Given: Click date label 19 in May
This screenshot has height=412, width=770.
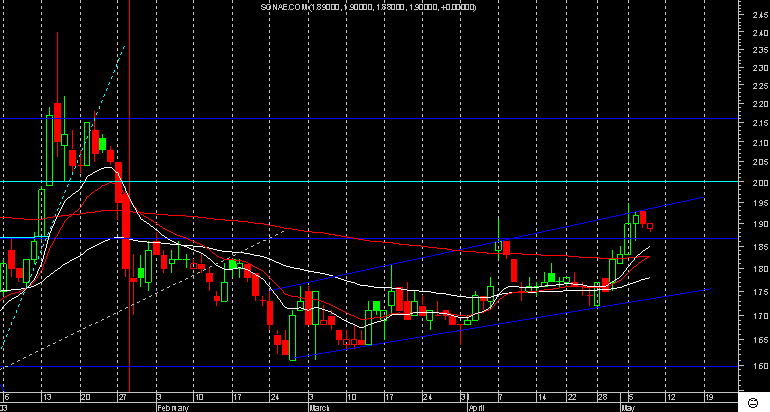Looking at the screenshot, I should coord(709,397).
